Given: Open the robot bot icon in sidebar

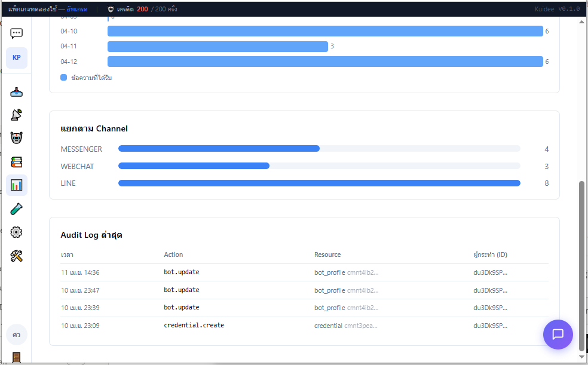Looking at the screenshot, I should point(17,138).
